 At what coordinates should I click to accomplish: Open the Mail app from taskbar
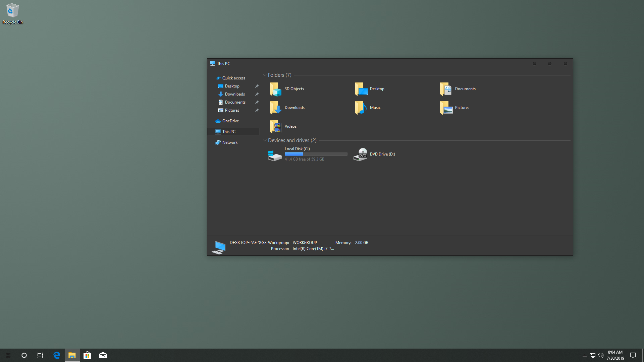103,355
